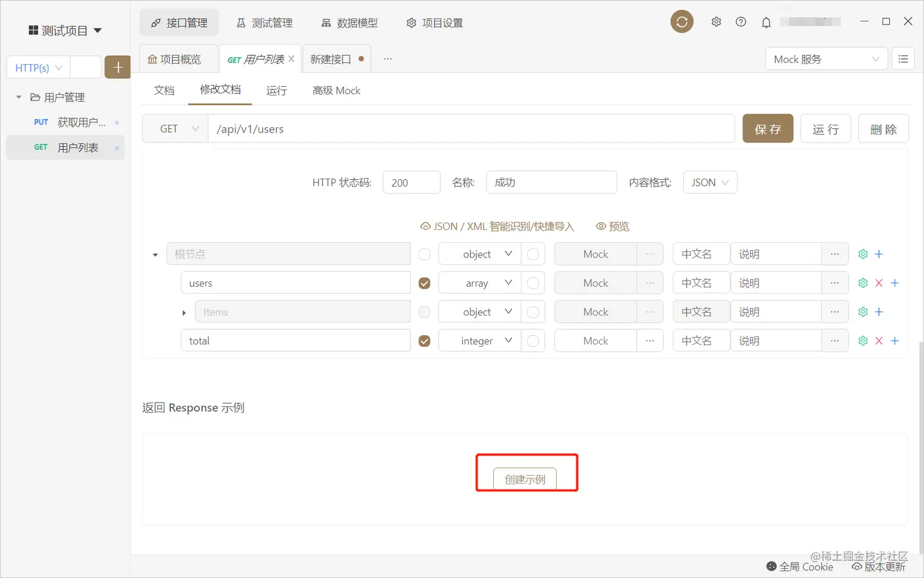
Task: Click JSON / XML 智能识别/快捷导入 link
Action: pos(497,226)
